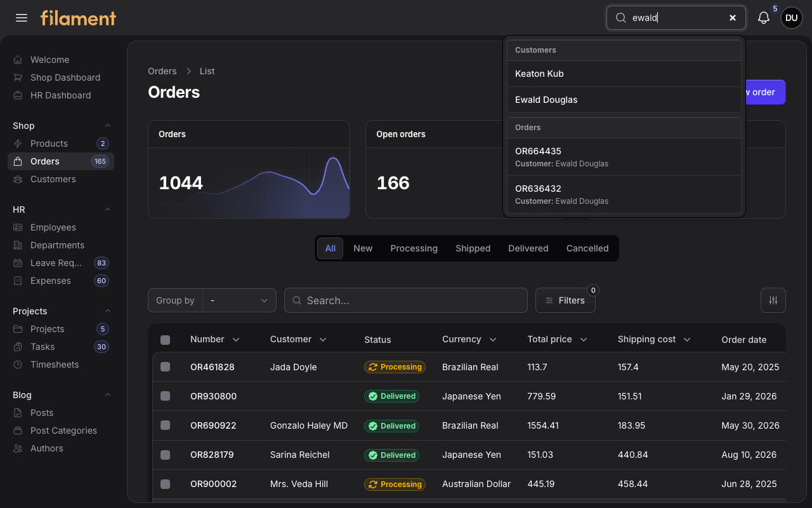Open Ewald Douglas customer search result
The width and height of the screenshot is (812, 508).
(624, 100)
